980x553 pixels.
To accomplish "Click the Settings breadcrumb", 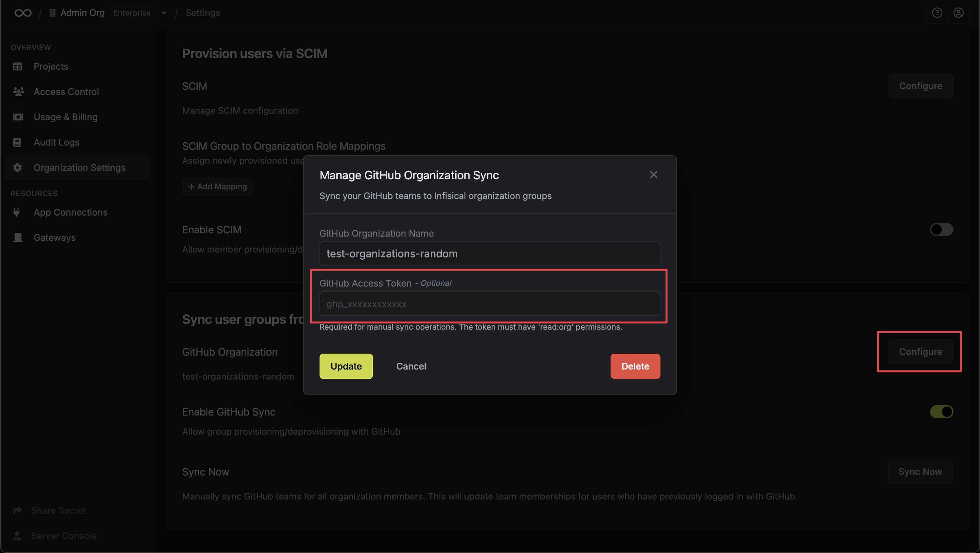I will coord(203,13).
